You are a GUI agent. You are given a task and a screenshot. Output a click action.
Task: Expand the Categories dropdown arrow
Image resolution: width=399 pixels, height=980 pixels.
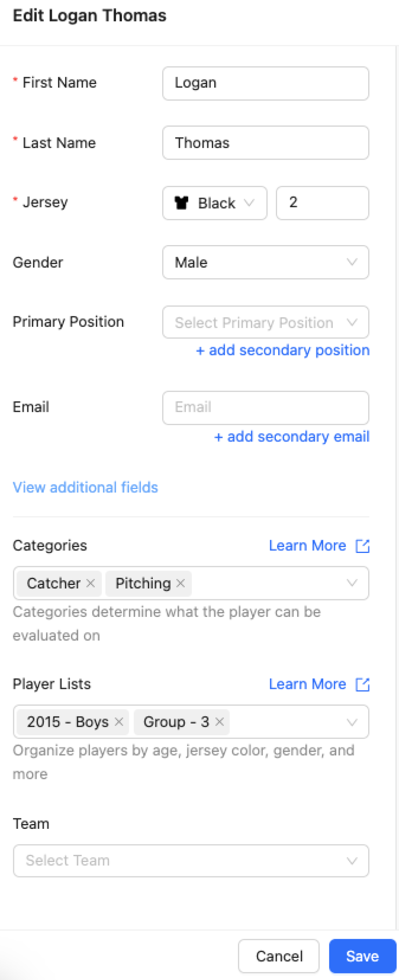tap(352, 583)
